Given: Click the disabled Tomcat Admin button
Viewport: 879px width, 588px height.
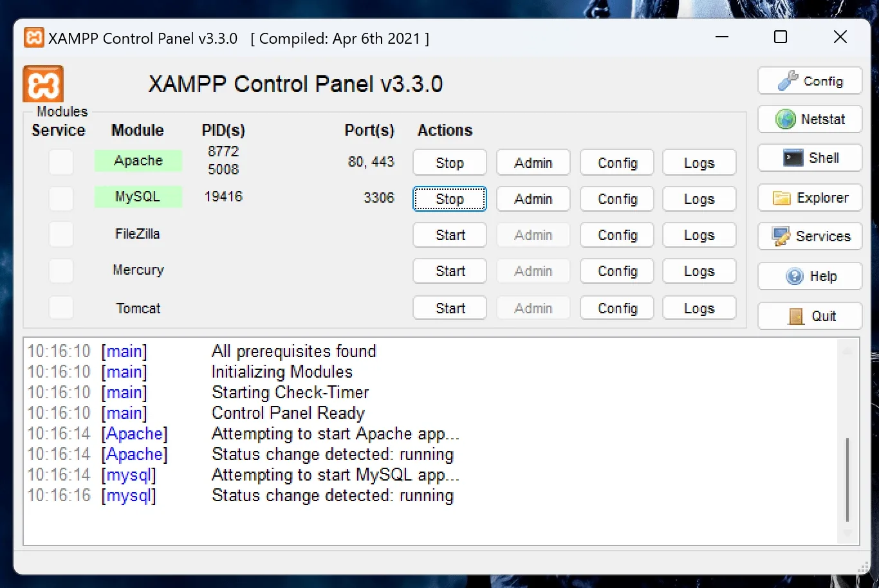Looking at the screenshot, I should pyautogui.click(x=533, y=308).
